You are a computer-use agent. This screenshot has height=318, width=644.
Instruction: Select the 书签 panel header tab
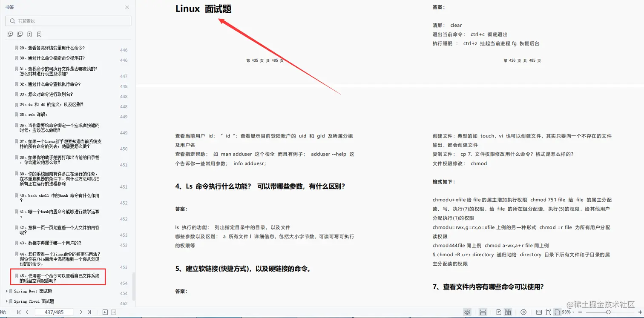point(10,7)
